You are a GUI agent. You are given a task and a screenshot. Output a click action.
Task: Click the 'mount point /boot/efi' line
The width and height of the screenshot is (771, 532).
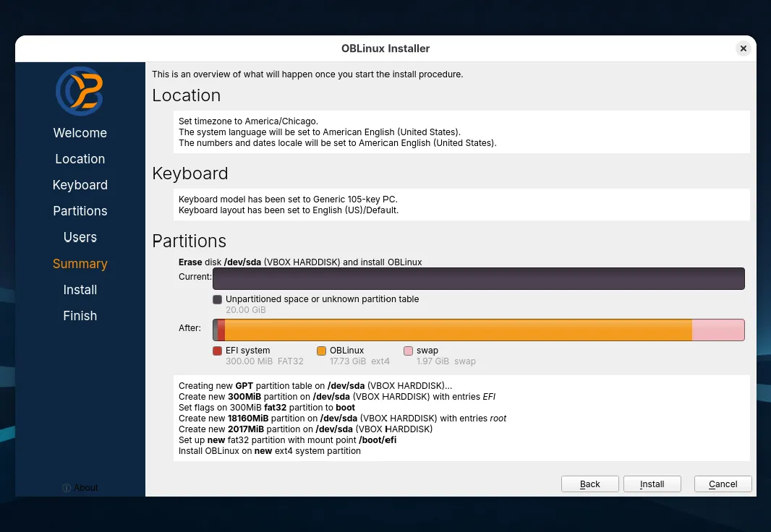(x=287, y=439)
